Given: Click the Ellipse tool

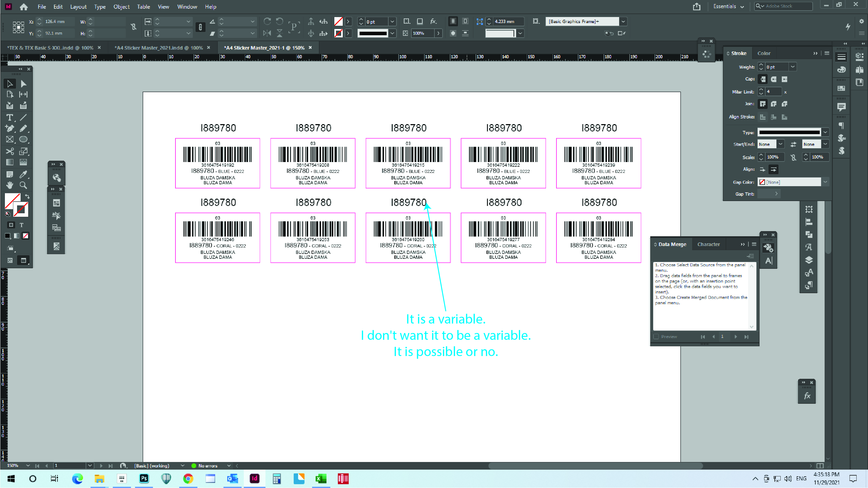Looking at the screenshot, I should (x=23, y=140).
